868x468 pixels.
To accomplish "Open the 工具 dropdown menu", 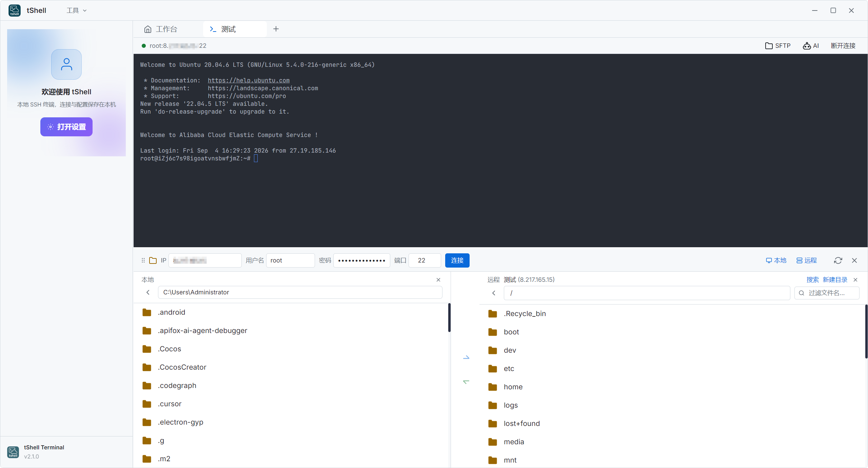I will (x=77, y=11).
